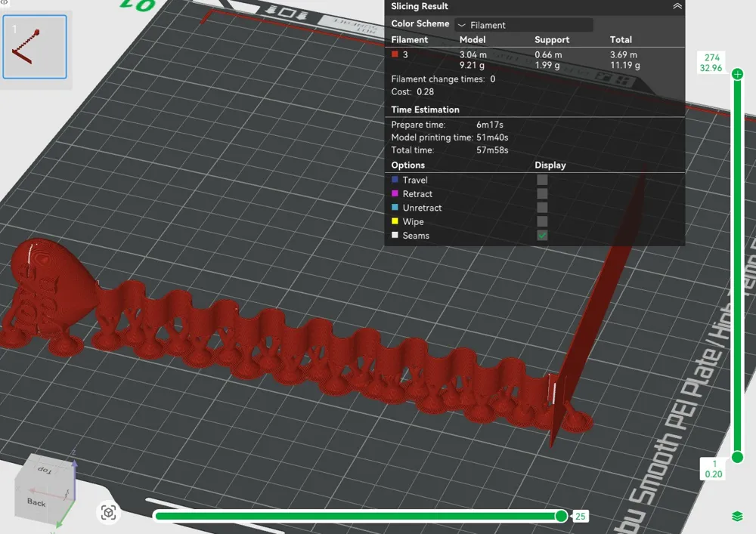756x534 pixels.
Task: Click the 3.04 m model filament value
Action: (473, 54)
